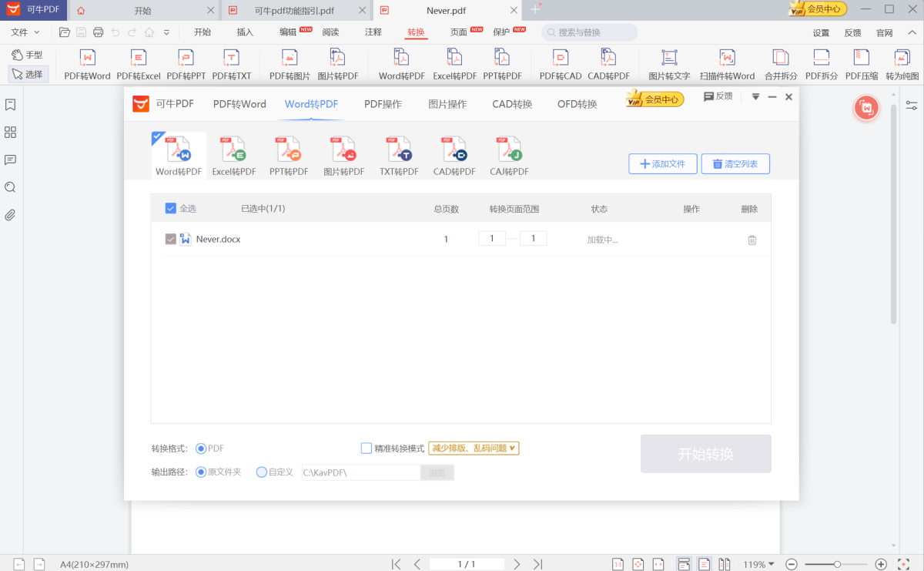Click the trash icon for Never.docx

[x=752, y=240]
